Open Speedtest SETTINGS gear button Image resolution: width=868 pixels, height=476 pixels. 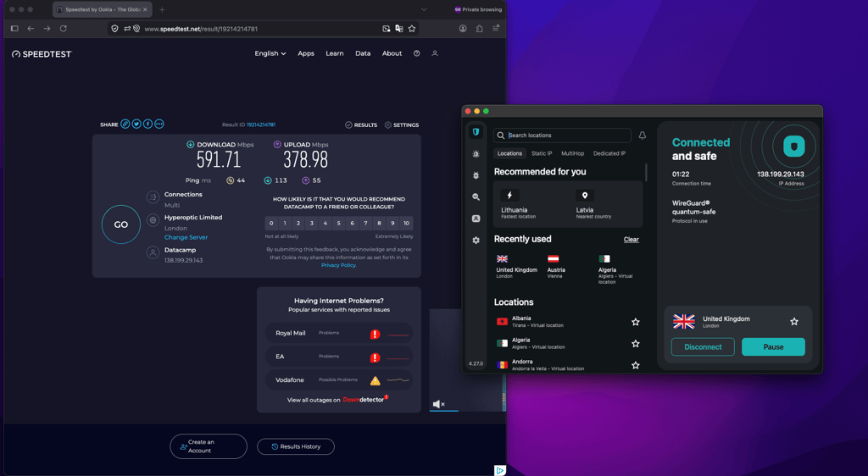401,125
